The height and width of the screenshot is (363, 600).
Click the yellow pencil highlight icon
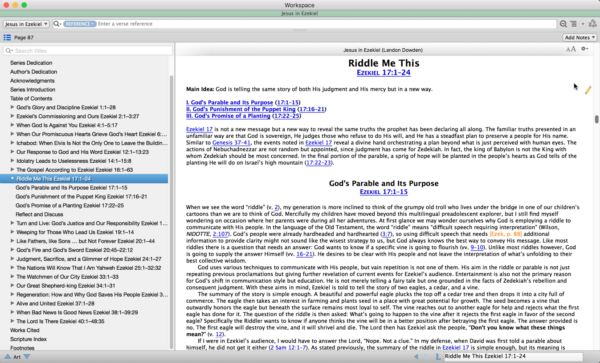(588, 90)
